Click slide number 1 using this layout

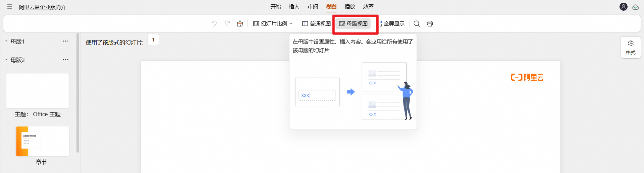(x=153, y=40)
